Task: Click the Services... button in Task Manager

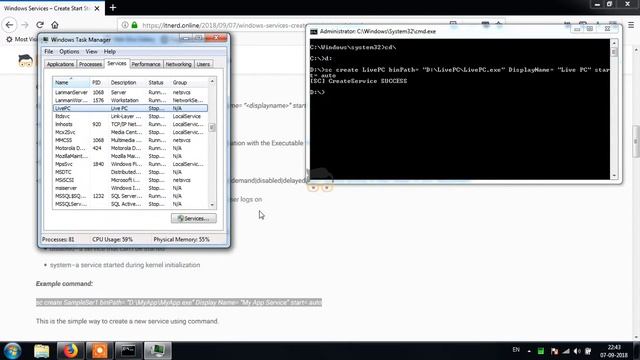Action: [x=194, y=218]
